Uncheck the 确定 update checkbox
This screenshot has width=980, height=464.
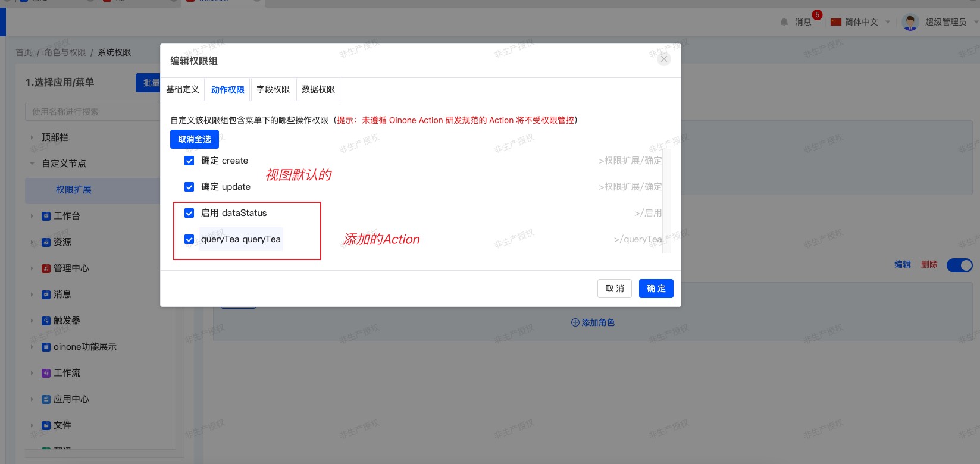[x=189, y=187]
